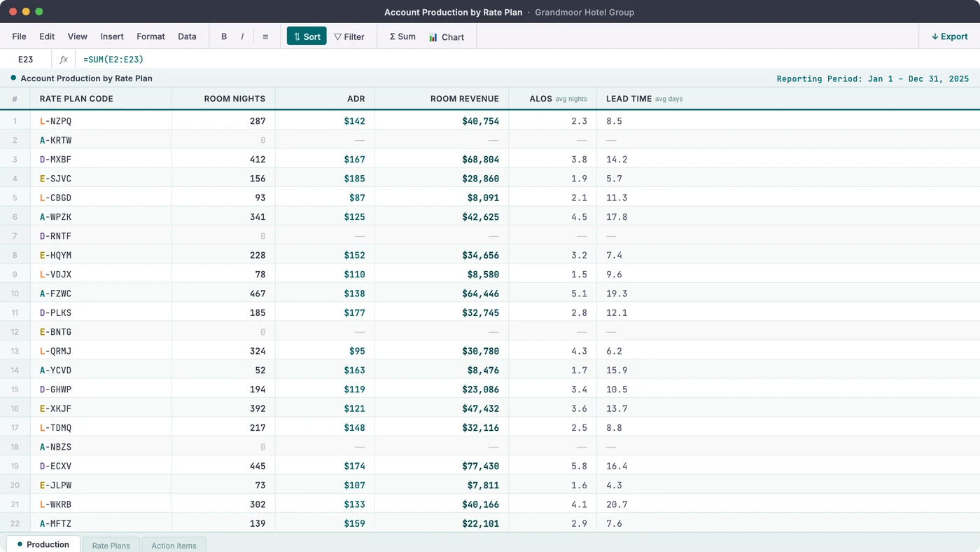This screenshot has width=980, height=552.
Task: Insert a Sum with the sigma button
Action: [402, 36]
